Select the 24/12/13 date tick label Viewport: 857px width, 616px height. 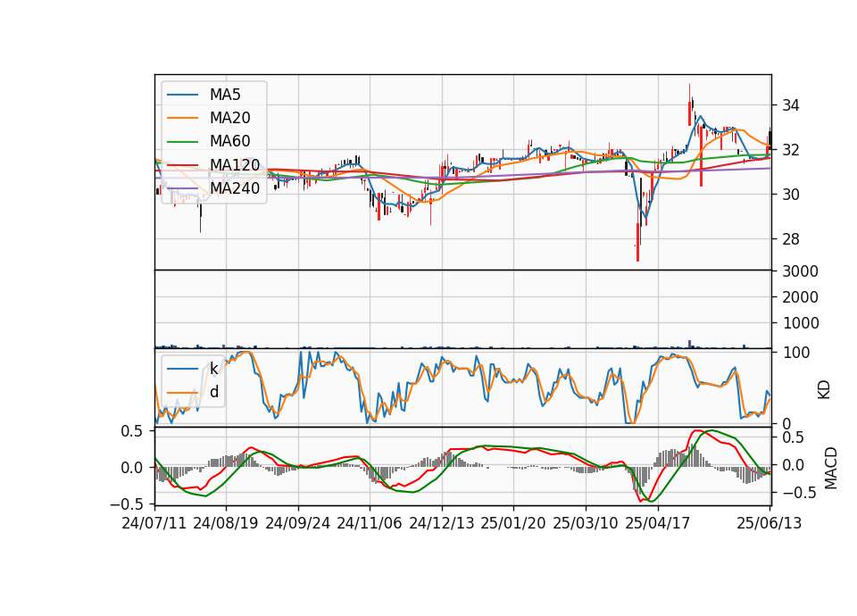[442, 524]
